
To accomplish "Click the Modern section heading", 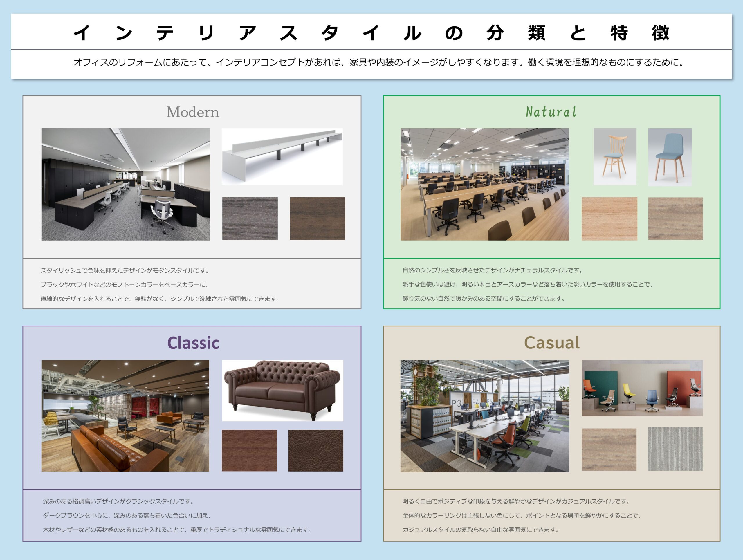I will (x=192, y=112).
